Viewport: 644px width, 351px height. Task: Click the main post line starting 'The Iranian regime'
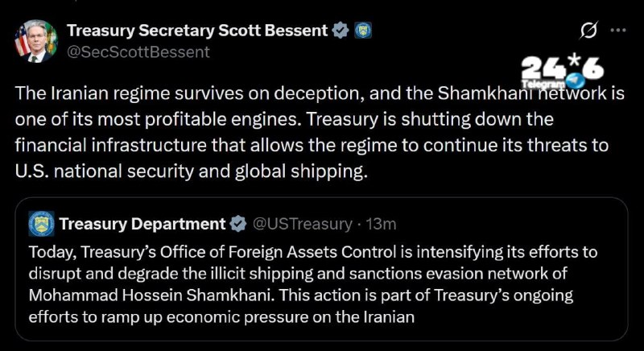pyautogui.click(x=320, y=93)
